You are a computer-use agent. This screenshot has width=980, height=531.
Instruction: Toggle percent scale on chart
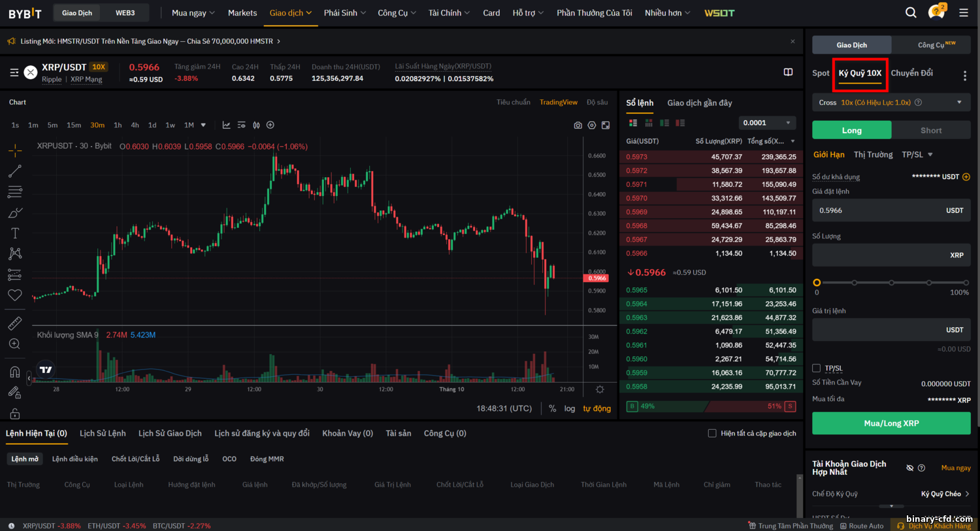pyautogui.click(x=552, y=408)
